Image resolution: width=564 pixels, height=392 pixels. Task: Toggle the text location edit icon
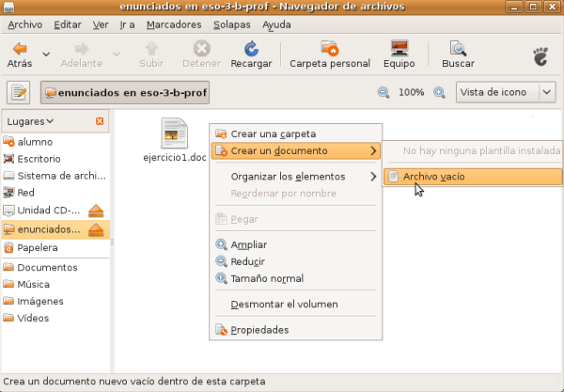coord(20,92)
